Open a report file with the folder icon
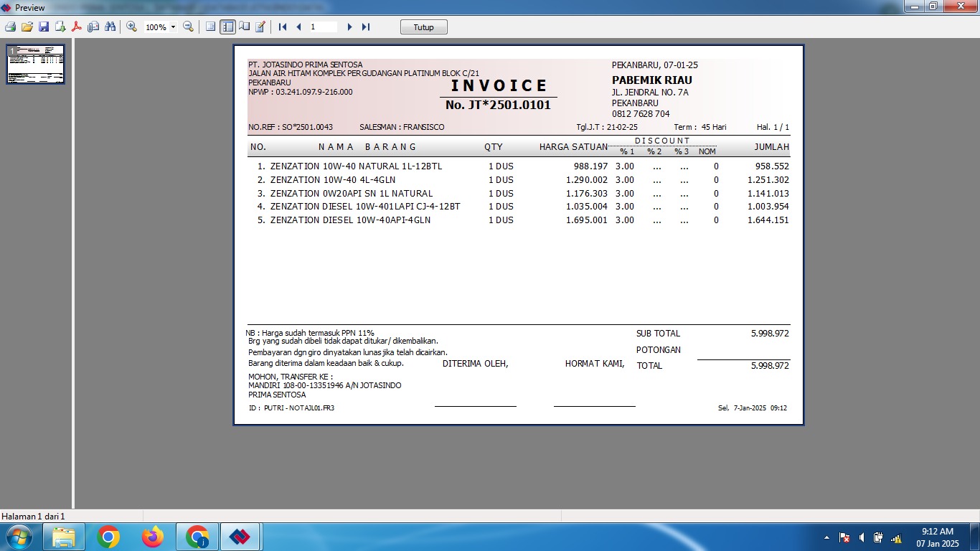Viewport: 980px width, 551px height. [27, 27]
